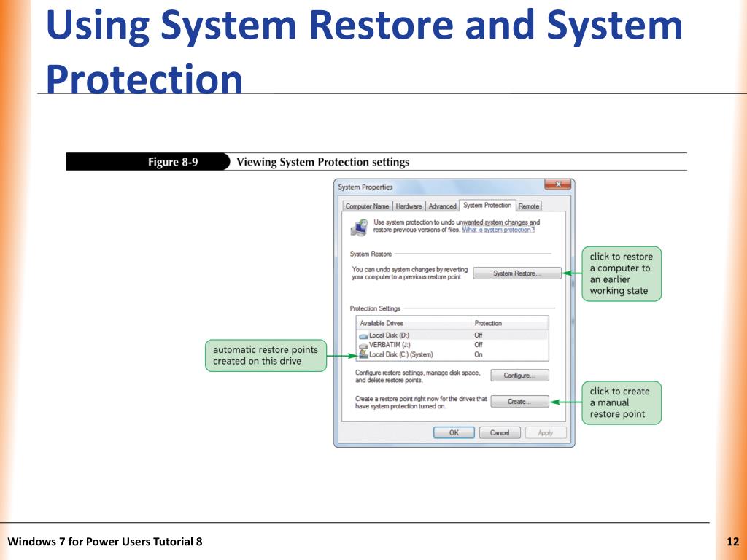Click the Local Disk (D:) drive icon
Screen dimensions: 747x560
click(363, 336)
